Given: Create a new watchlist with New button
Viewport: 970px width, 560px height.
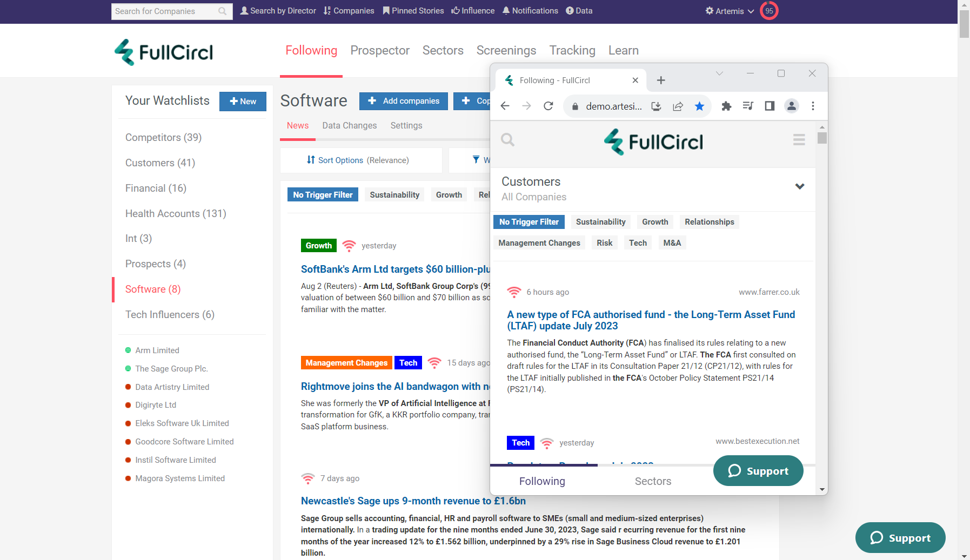Looking at the screenshot, I should pos(243,102).
